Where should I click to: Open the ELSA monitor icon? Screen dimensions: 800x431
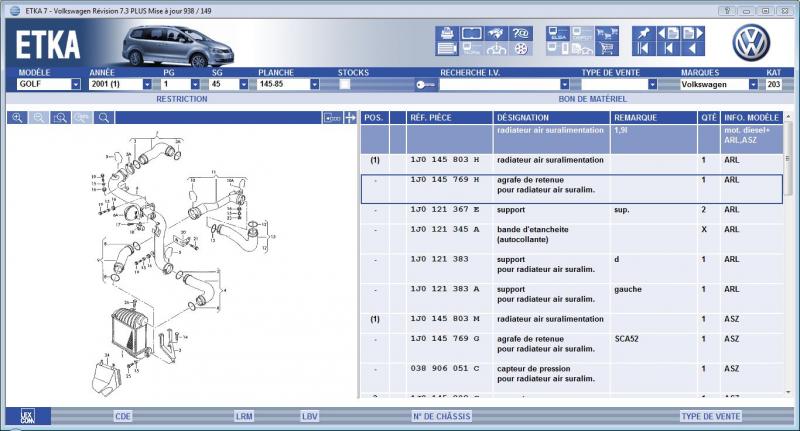click(558, 33)
